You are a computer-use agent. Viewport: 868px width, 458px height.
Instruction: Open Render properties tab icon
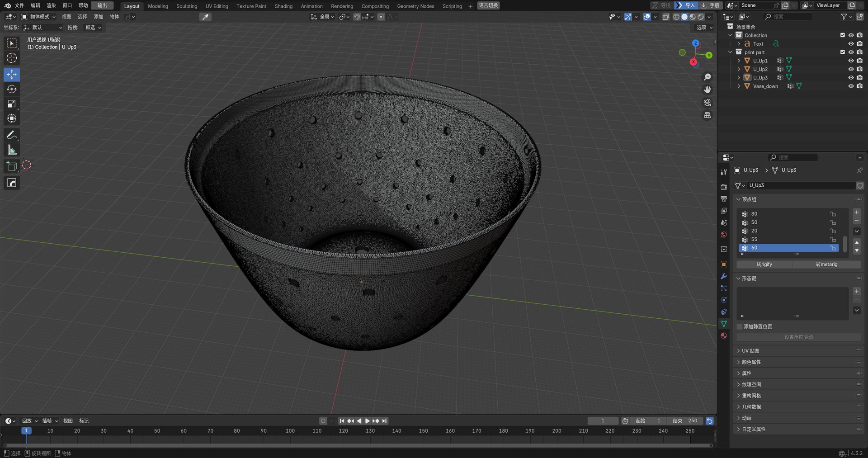724,187
